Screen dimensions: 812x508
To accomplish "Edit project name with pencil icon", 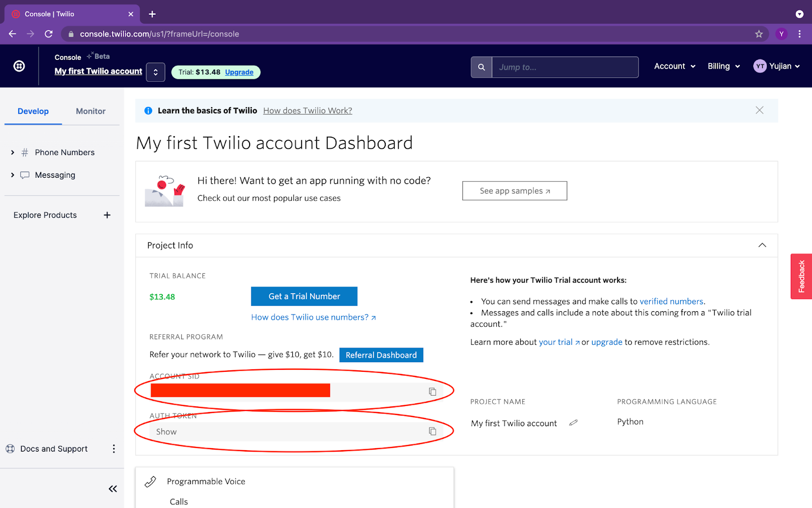I will pyautogui.click(x=573, y=423).
